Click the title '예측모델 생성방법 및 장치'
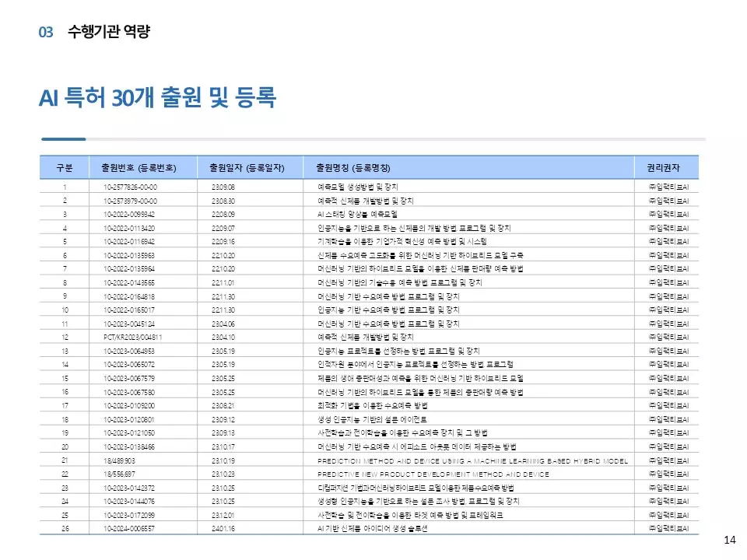The image size is (747, 560). [x=357, y=187]
